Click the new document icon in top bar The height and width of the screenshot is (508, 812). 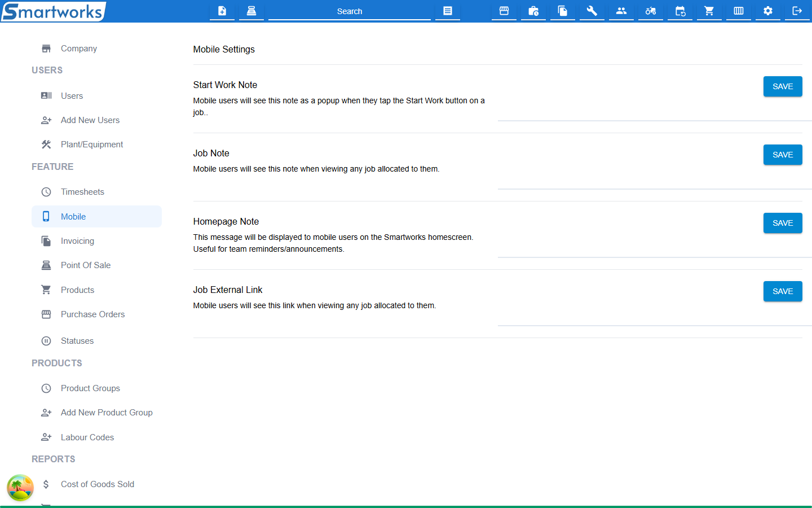(222, 11)
